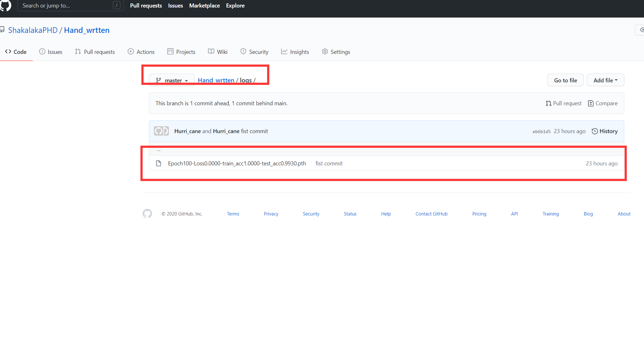Click the eb6b1d5 commit hash
Image resolution: width=644 pixels, height=342 pixels.
pyautogui.click(x=541, y=132)
